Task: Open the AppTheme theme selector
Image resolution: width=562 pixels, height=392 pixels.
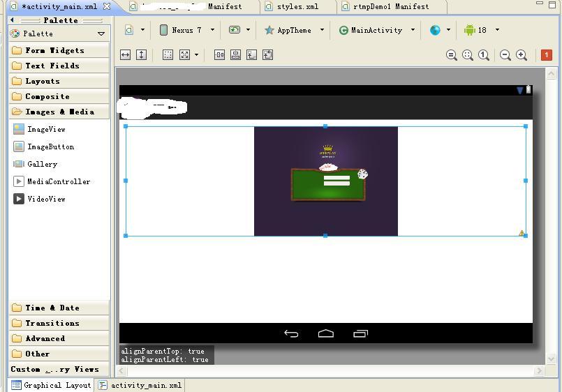Action: pos(294,30)
